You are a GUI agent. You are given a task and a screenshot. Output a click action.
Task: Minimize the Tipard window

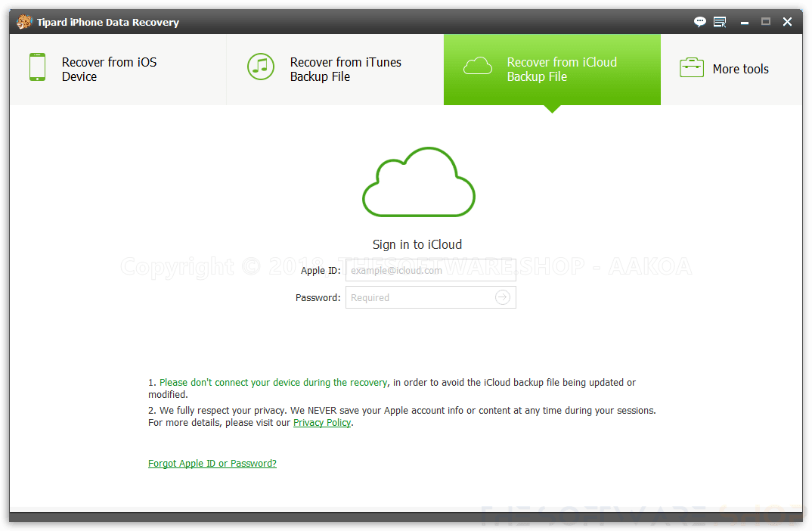coord(744,22)
